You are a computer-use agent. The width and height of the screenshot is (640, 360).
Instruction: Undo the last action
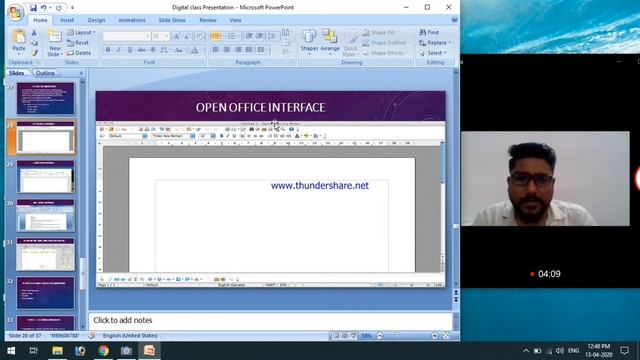click(43, 8)
